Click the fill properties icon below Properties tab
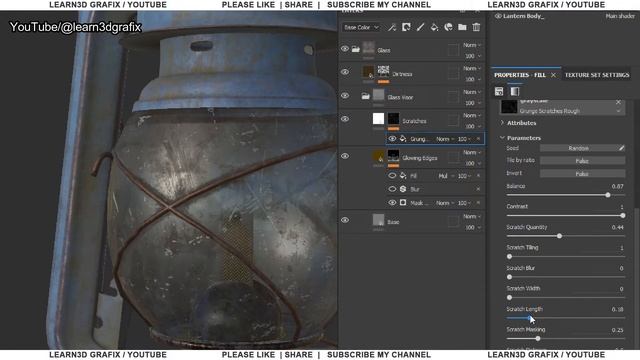 pos(499,91)
